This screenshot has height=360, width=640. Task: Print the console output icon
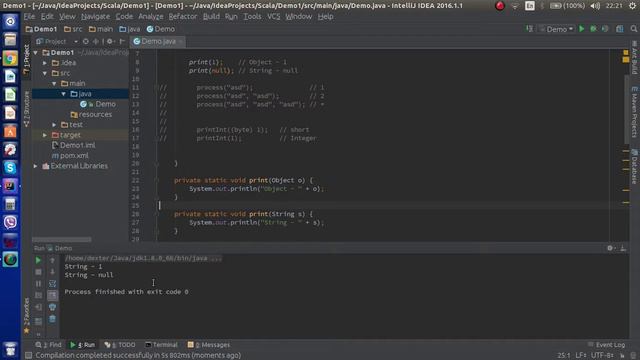tap(52, 307)
